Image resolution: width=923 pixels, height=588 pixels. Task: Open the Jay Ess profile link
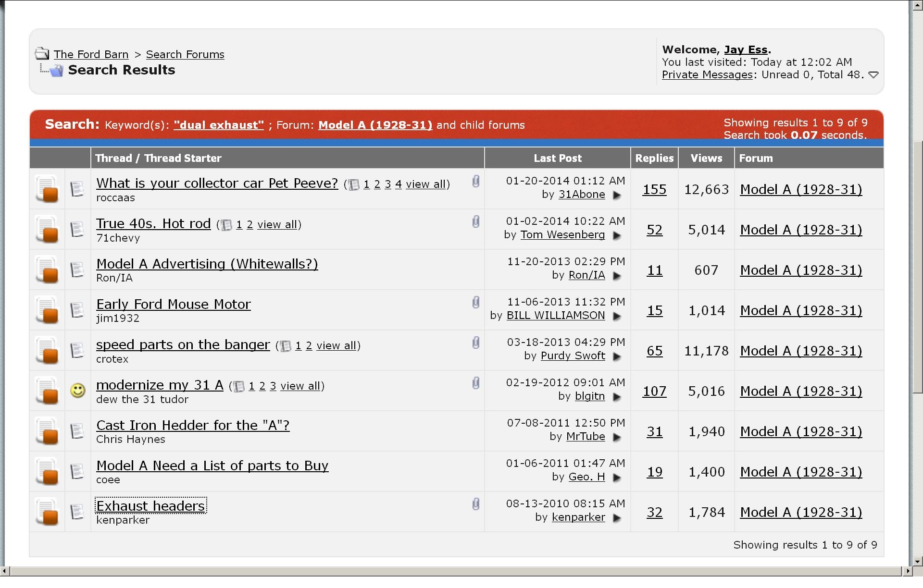click(x=746, y=49)
